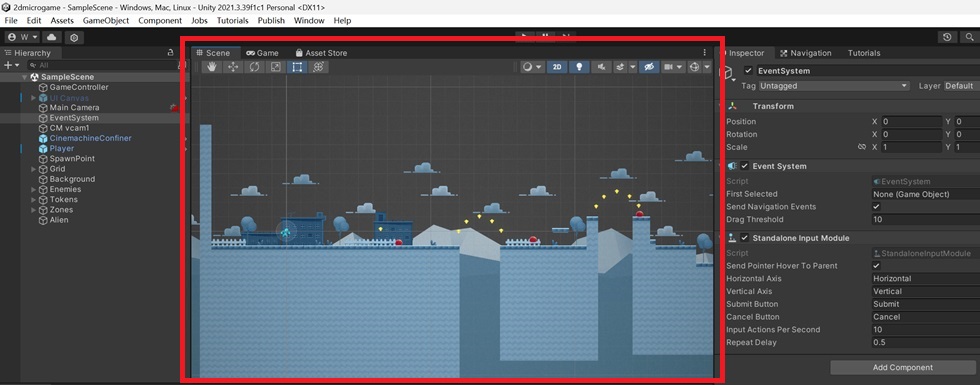Click the Scene effects icon
980x385 pixels.
pos(620,67)
